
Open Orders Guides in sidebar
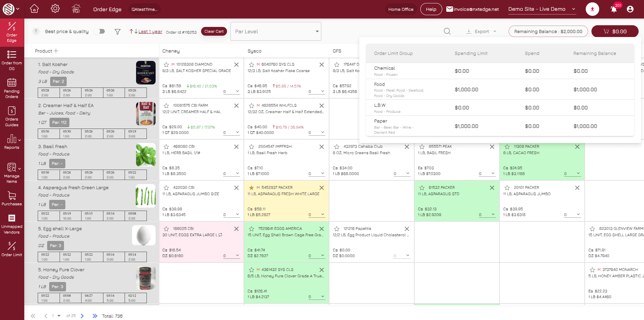12,116
